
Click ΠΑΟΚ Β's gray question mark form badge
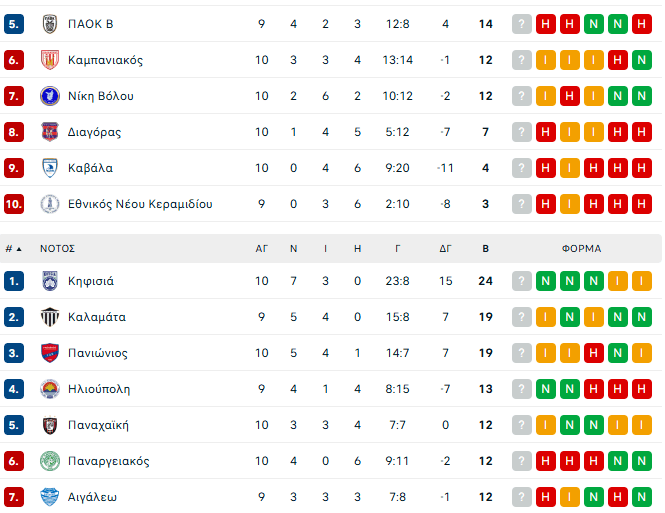(x=522, y=24)
